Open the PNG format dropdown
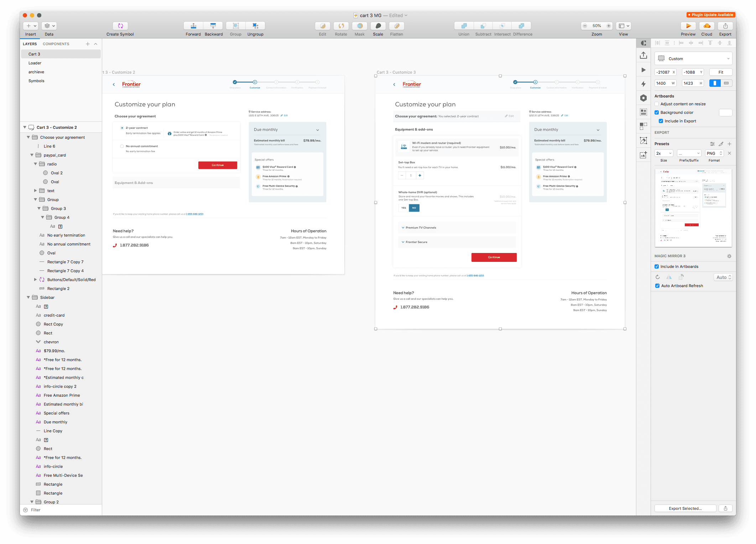Image resolution: width=756 pixels, height=544 pixels. (x=714, y=153)
